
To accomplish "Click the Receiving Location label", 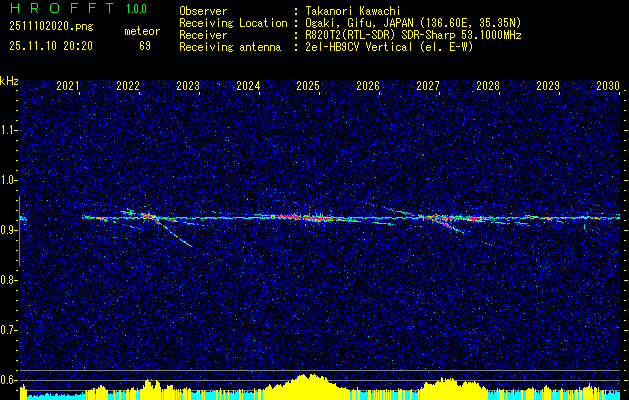I will (233, 23).
